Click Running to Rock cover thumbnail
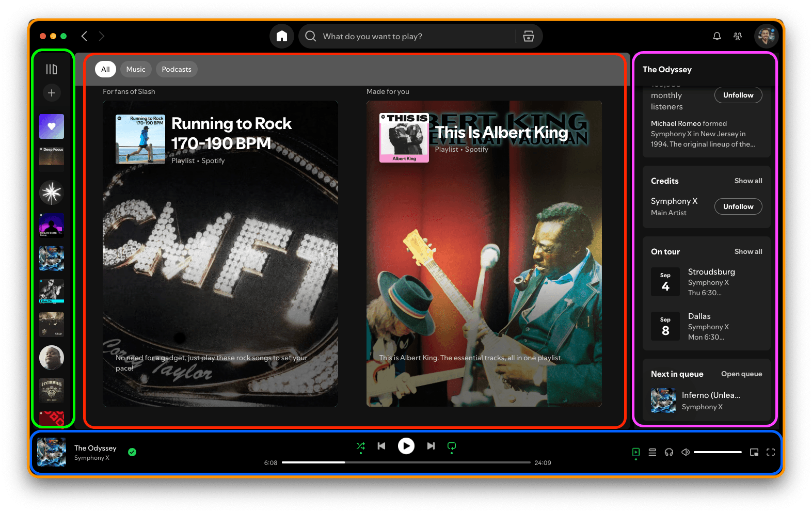Viewport: 812px width, 513px height. [140, 139]
